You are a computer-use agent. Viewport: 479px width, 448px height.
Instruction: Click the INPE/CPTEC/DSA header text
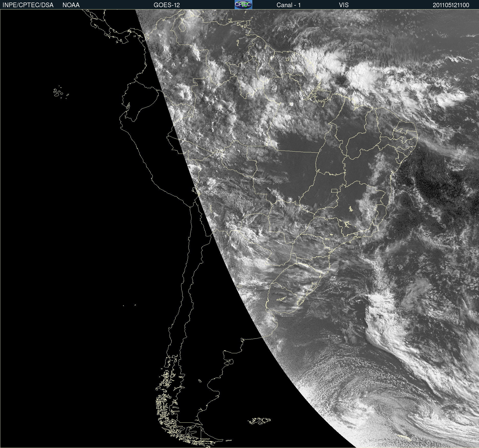(28, 5)
